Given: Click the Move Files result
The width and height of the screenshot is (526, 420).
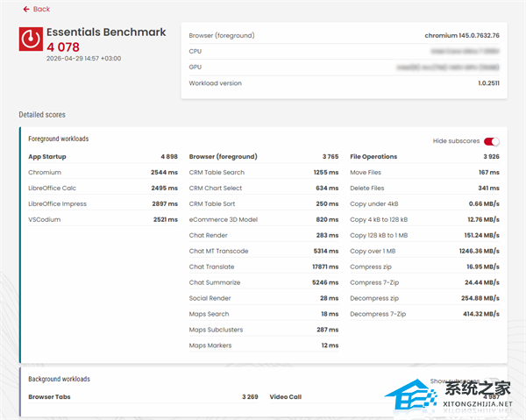Looking at the screenshot, I should (x=424, y=173).
